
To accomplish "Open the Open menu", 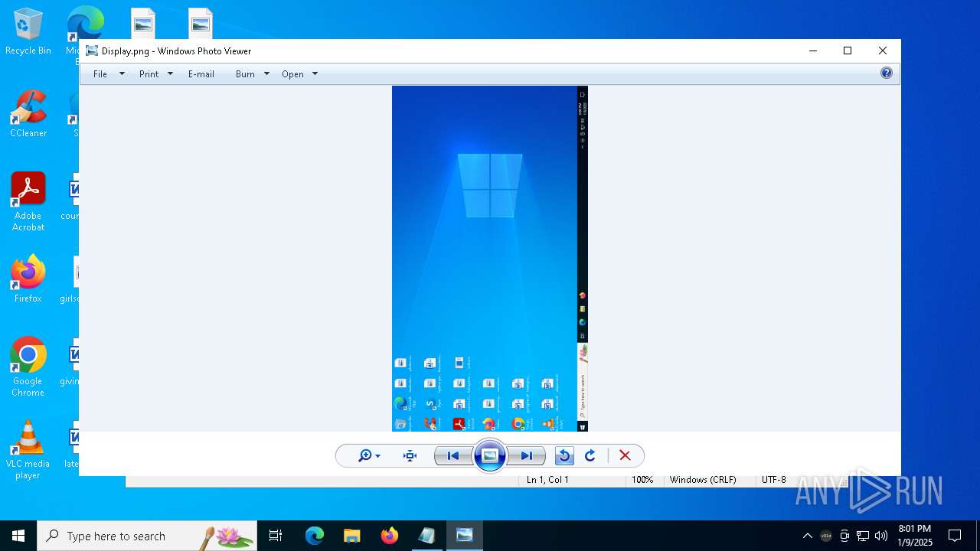I will [x=292, y=74].
